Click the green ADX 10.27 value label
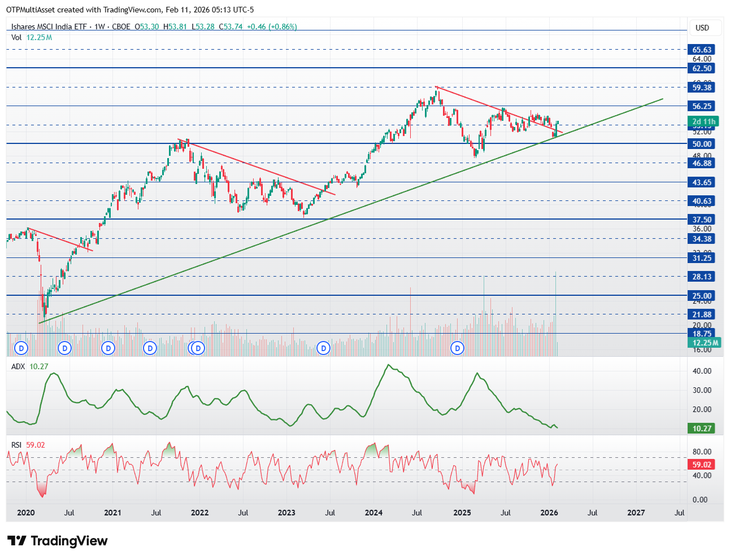This screenshot has width=730, height=560. (702, 428)
